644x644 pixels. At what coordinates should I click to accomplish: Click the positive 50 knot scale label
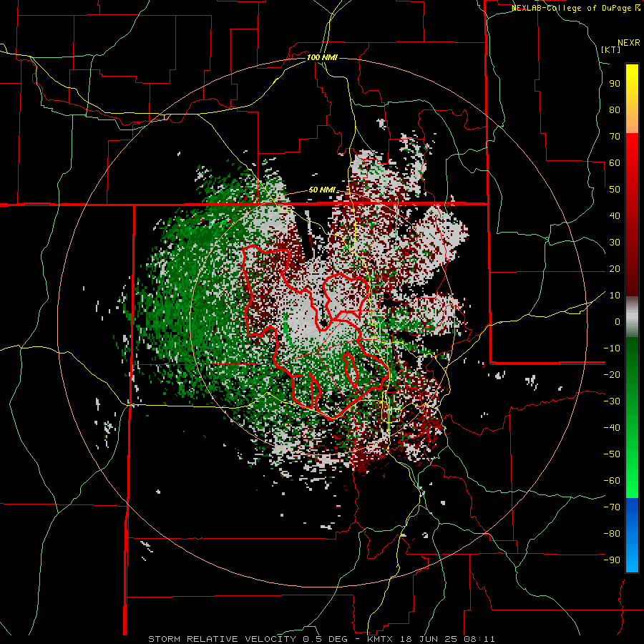pos(615,190)
